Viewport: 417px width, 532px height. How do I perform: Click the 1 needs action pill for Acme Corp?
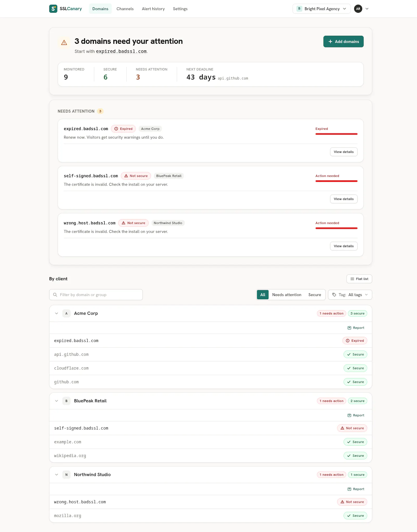[332, 314]
